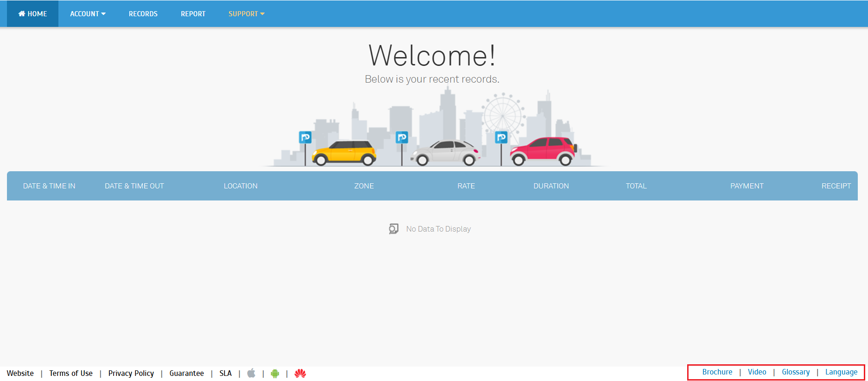868x381 pixels.
Task: Click the DATE & TIME IN column header
Action: pyautogui.click(x=49, y=186)
